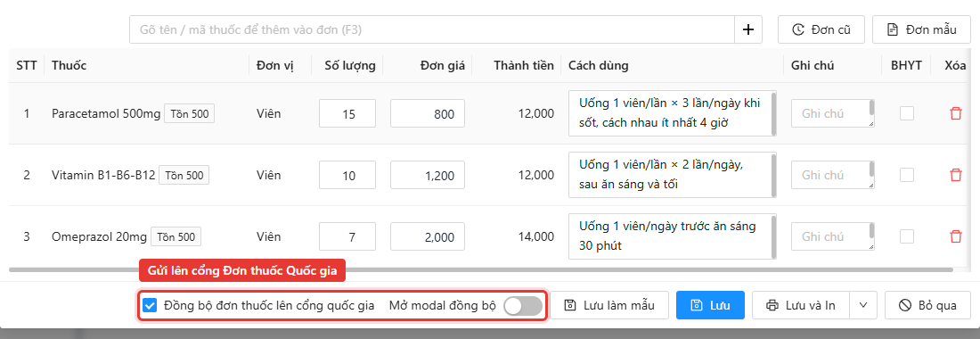Click Tồn 500 tag next to Vitamin B1-B6-B12
This screenshot has height=339, width=980.
184,175
